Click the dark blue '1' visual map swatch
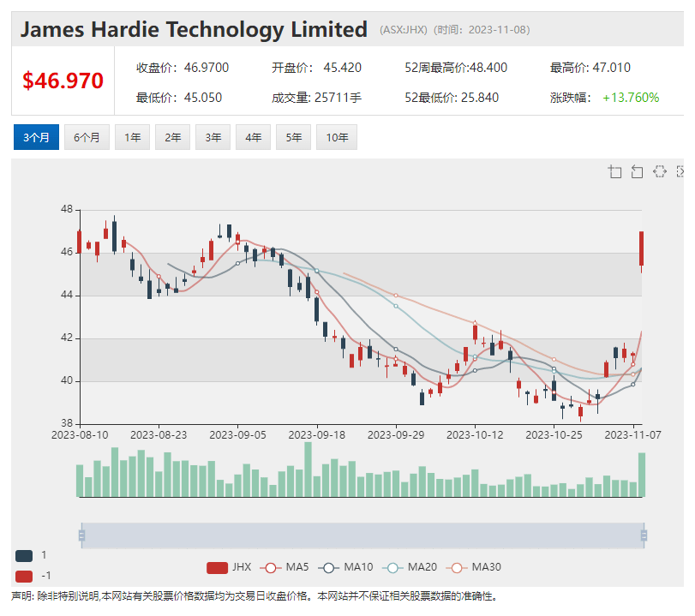The height and width of the screenshot is (616, 695). [x=24, y=555]
